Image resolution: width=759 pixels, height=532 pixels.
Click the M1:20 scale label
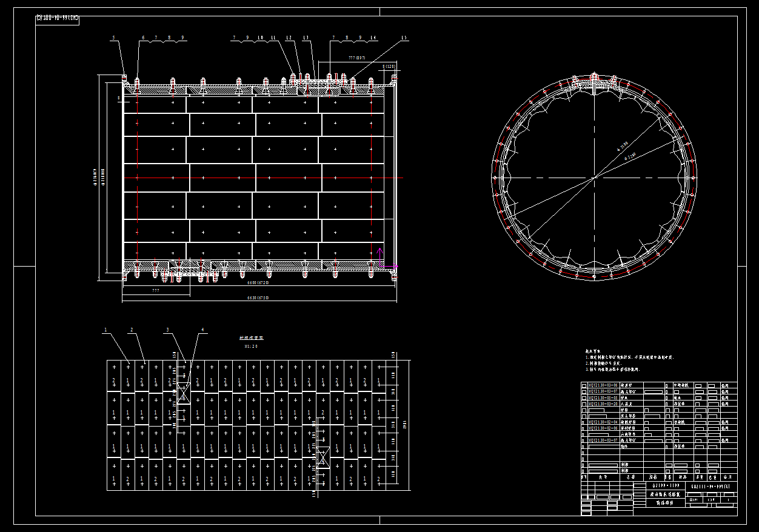(x=251, y=347)
